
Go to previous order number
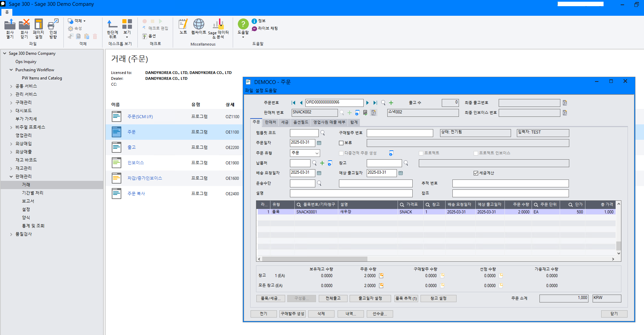pos(301,103)
